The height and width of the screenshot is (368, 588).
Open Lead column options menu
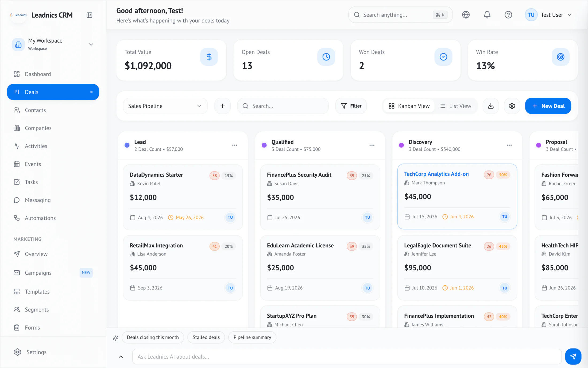[235, 145]
